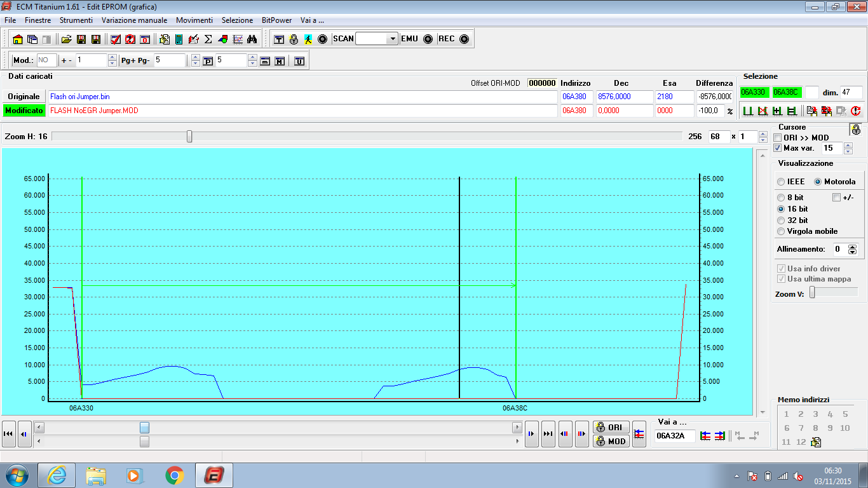868x488 pixels.
Task: Click the red circular arrow with exclamation icon
Action: click(x=856, y=111)
